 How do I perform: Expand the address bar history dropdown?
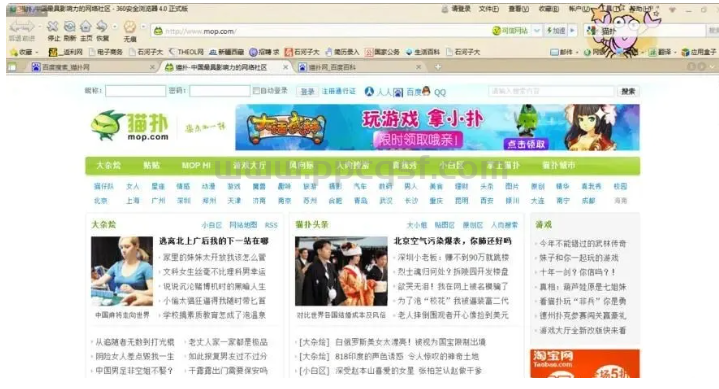[x=537, y=31]
